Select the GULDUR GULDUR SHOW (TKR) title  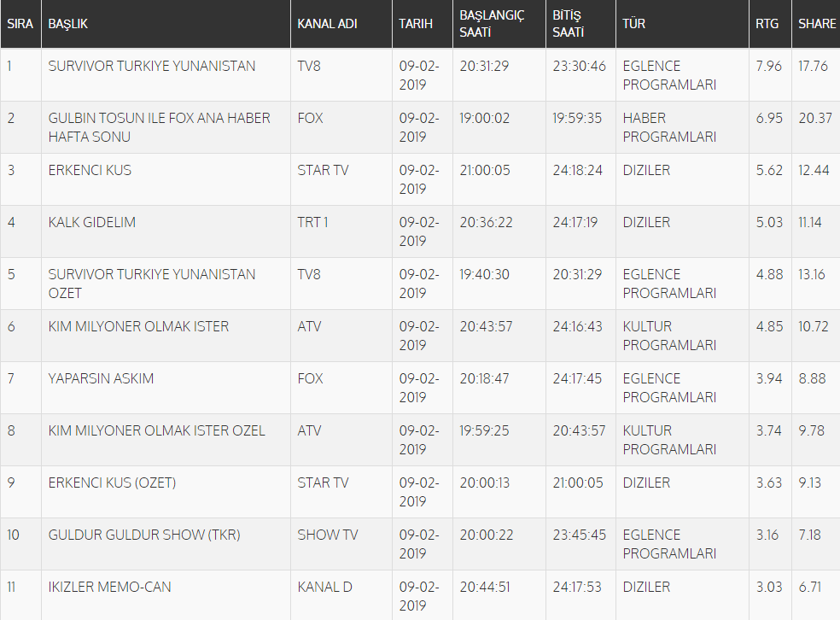pyautogui.click(x=144, y=535)
